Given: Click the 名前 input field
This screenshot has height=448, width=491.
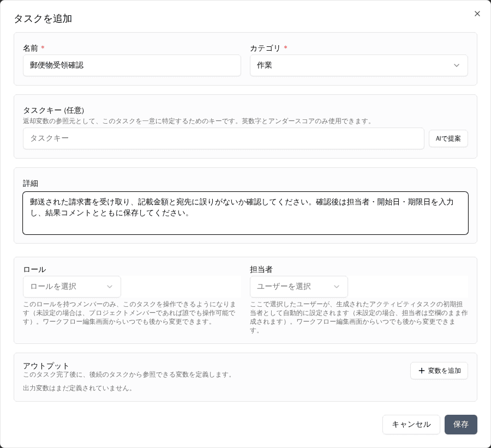Looking at the screenshot, I should [132, 65].
